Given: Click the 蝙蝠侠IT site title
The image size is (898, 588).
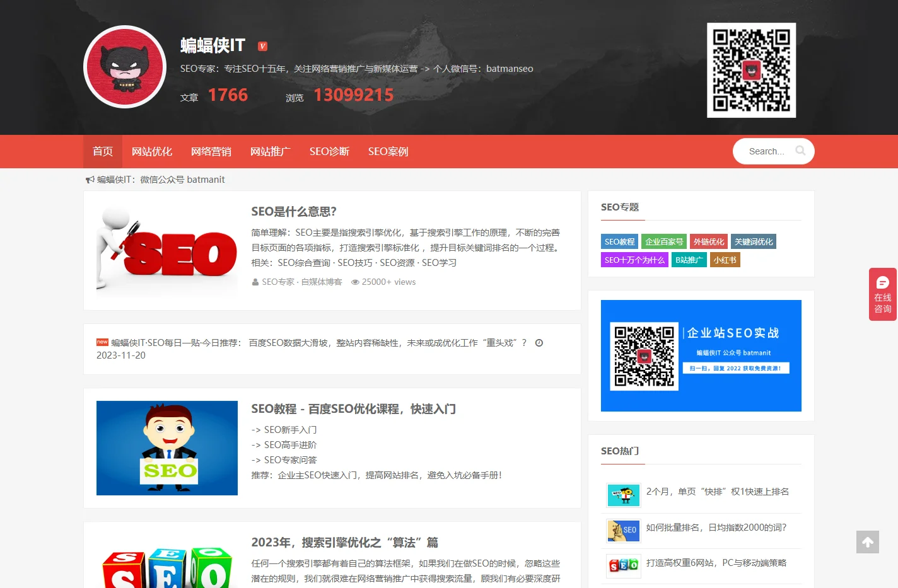Looking at the screenshot, I should click(x=213, y=45).
